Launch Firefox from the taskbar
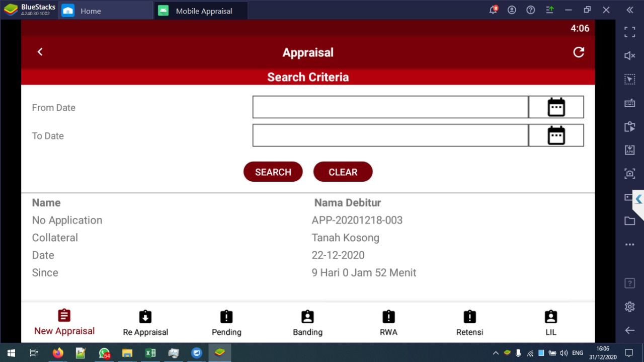Viewport: 644px width, 362px height. pyautogui.click(x=58, y=353)
